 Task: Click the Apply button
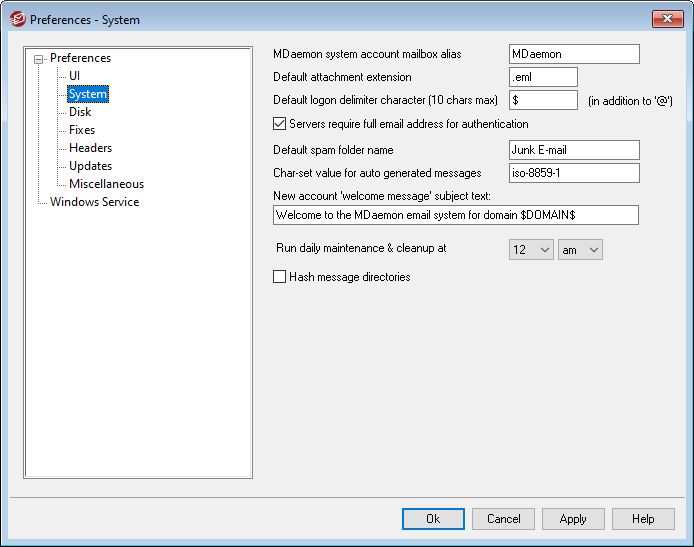pyautogui.click(x=573, y=519)
